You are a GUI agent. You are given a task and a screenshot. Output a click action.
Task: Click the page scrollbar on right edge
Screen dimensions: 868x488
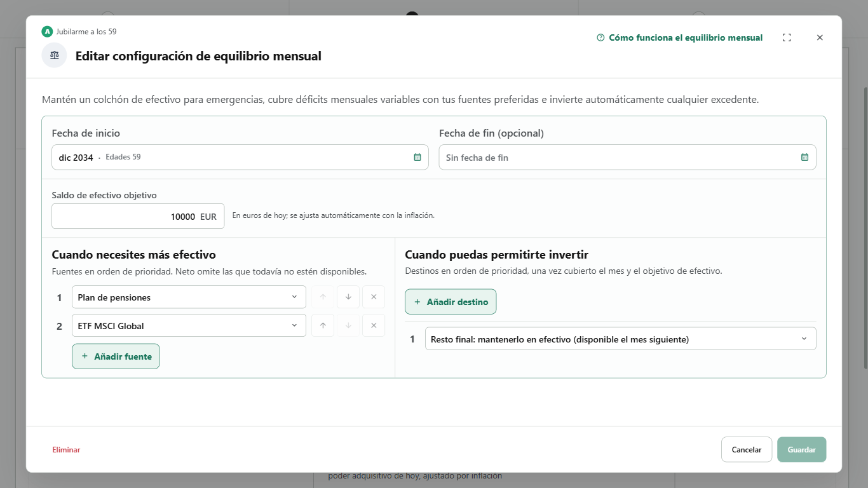(865, 227)
